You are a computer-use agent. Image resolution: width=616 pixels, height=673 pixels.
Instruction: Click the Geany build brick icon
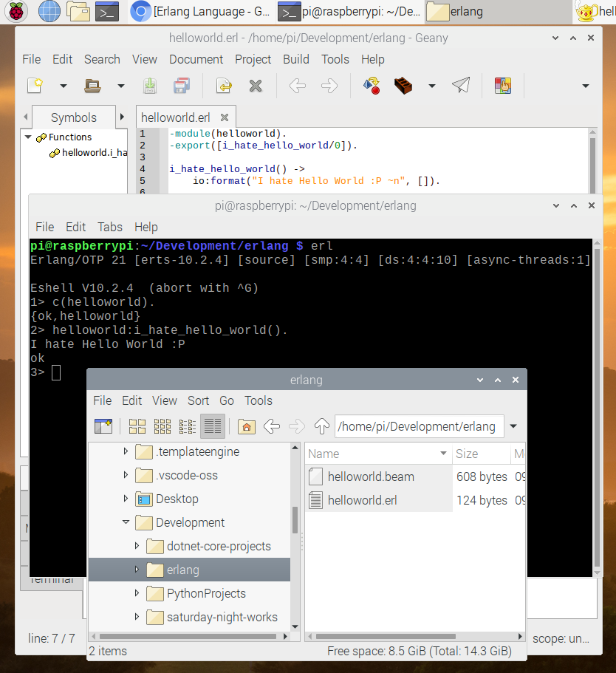click(x=403, y=86)
